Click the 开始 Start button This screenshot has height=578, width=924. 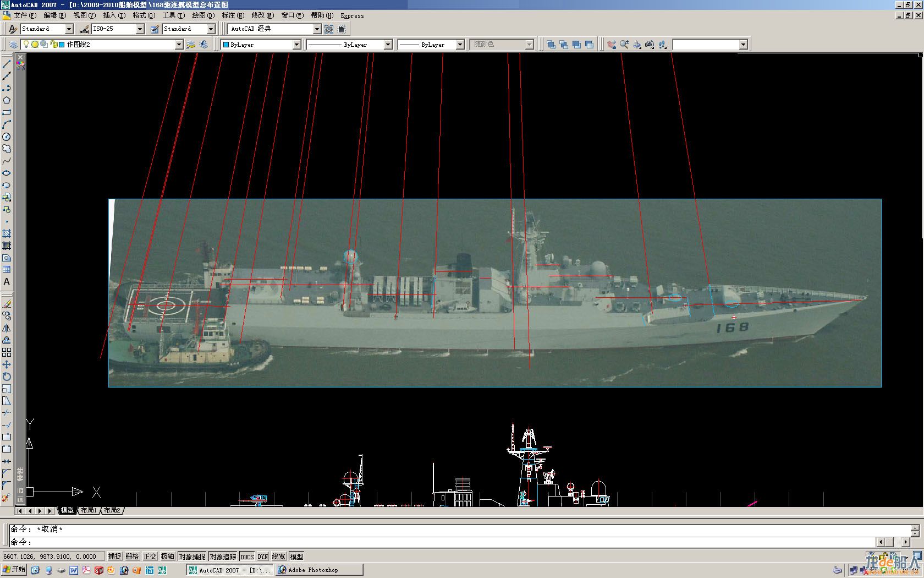(14, 570)
